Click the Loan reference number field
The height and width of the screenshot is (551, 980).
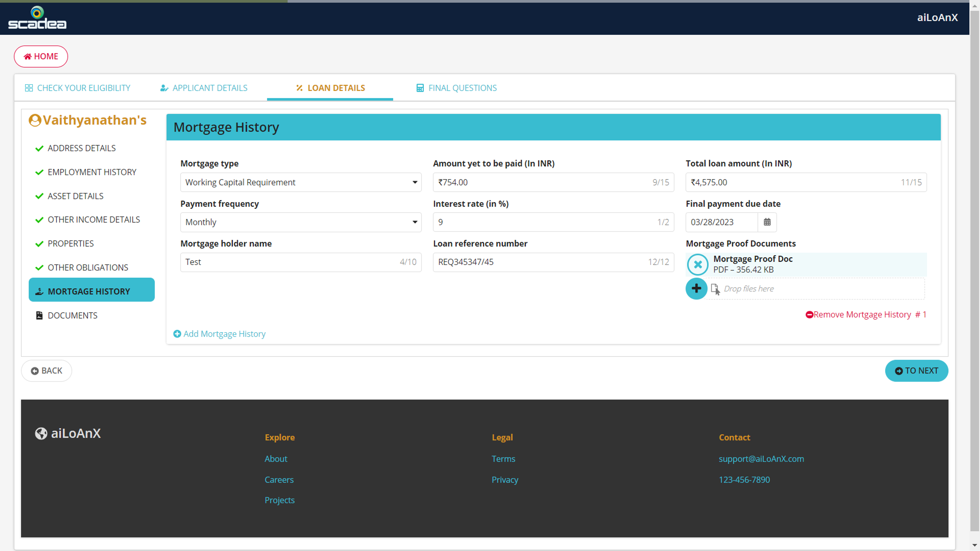[x=553, y=262]
